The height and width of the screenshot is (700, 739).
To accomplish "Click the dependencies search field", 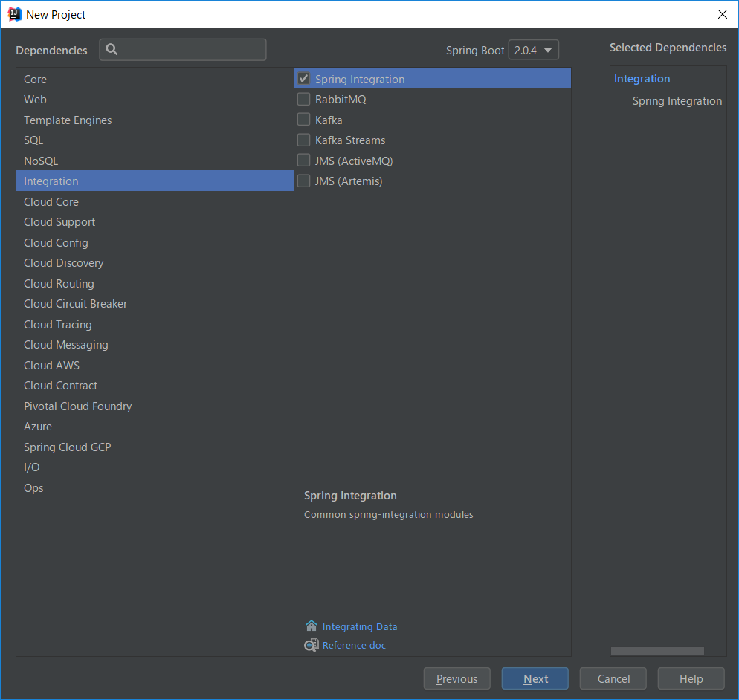I will click(x=183, y=50).
